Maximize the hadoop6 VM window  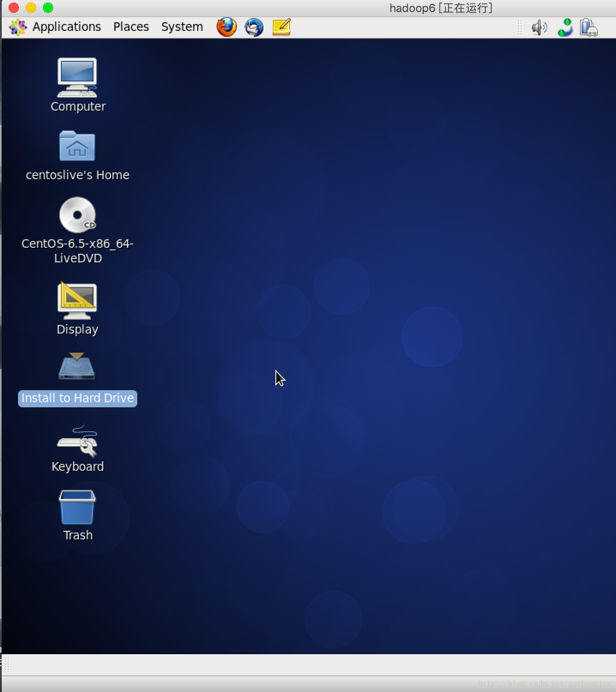48,8
